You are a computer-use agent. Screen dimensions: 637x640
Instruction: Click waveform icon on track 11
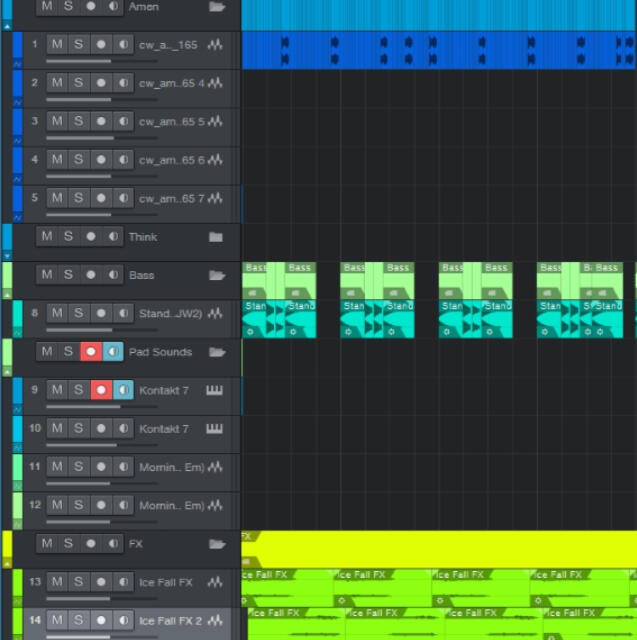(x=215, y=467)
